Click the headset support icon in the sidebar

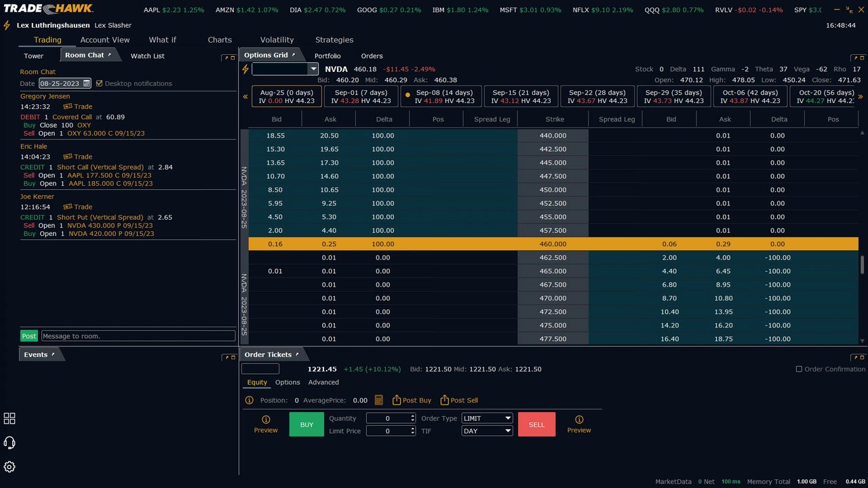pos(9,443)
